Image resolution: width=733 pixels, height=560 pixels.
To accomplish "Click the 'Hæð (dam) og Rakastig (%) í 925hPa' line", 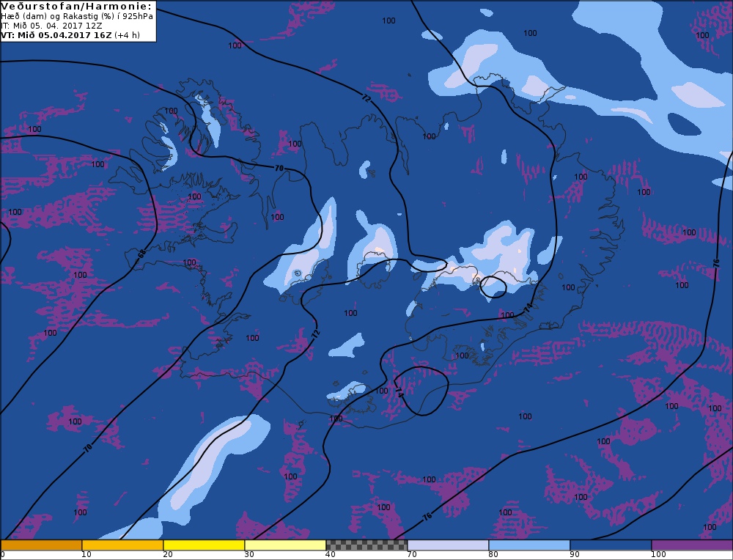I will pyautogui.click(x=77, y=16).
